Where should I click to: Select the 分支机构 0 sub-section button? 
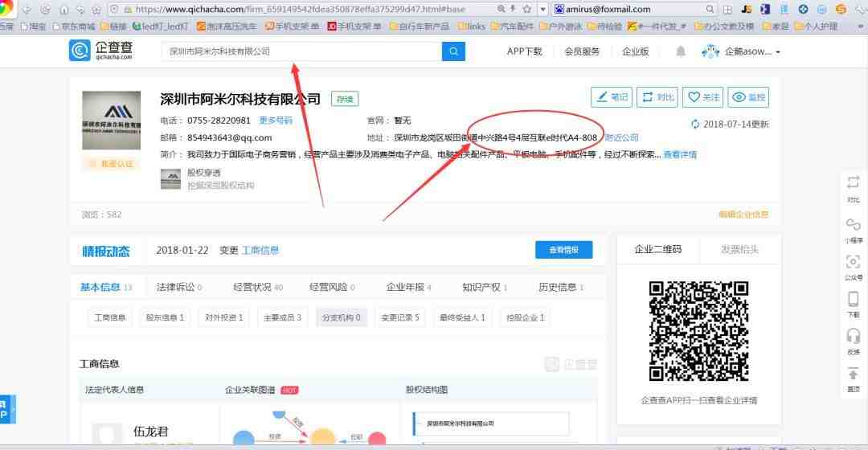[x=341, y=317]
